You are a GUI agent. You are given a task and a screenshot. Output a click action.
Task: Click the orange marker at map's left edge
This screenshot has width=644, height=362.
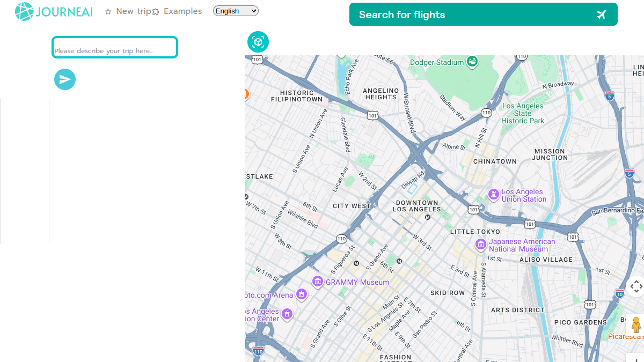[246, 94]
